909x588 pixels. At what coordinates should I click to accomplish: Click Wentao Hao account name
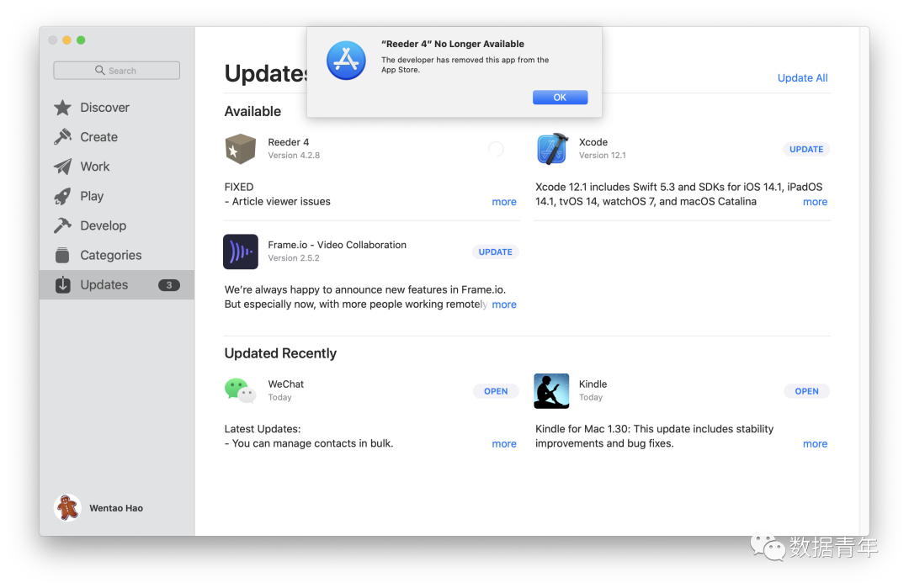pyautogui.click(x=116, y=508)
